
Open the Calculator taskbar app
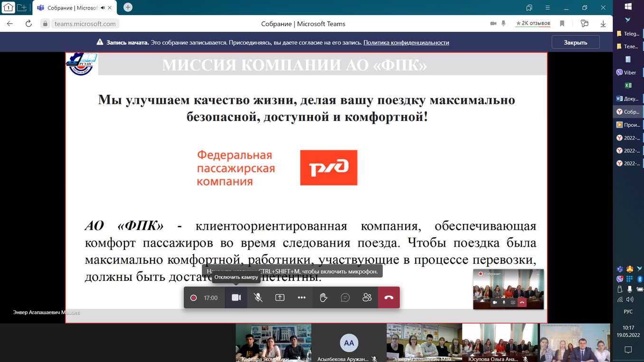[628, 59]
